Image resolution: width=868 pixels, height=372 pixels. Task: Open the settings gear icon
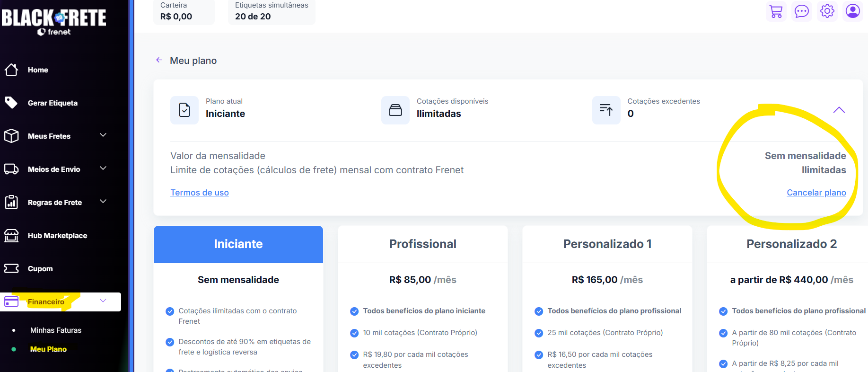827,11
